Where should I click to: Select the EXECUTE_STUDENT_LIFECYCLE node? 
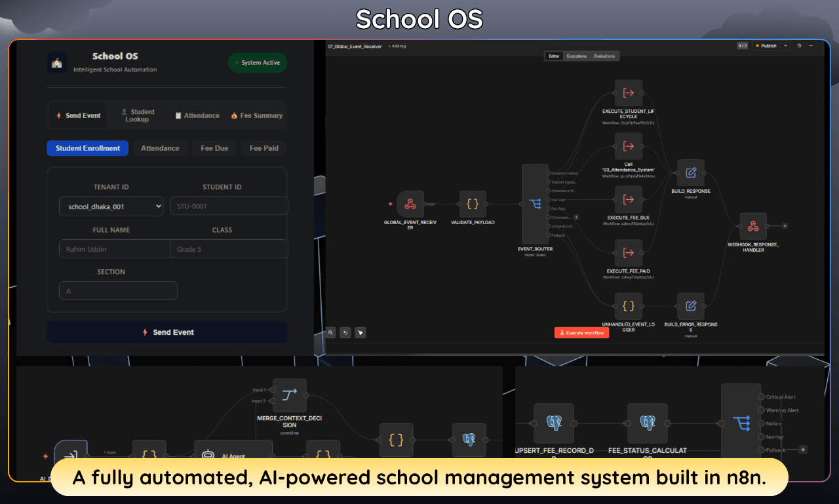(629, 93)
